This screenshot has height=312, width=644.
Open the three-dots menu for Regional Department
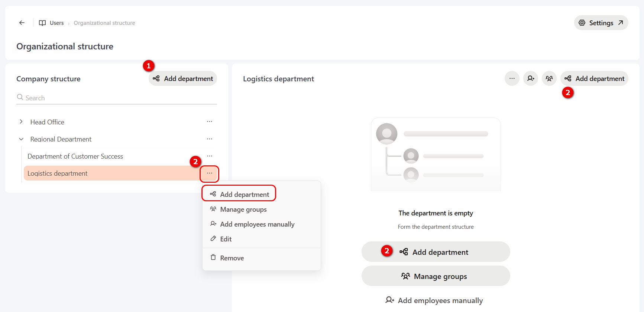[210, 139]
